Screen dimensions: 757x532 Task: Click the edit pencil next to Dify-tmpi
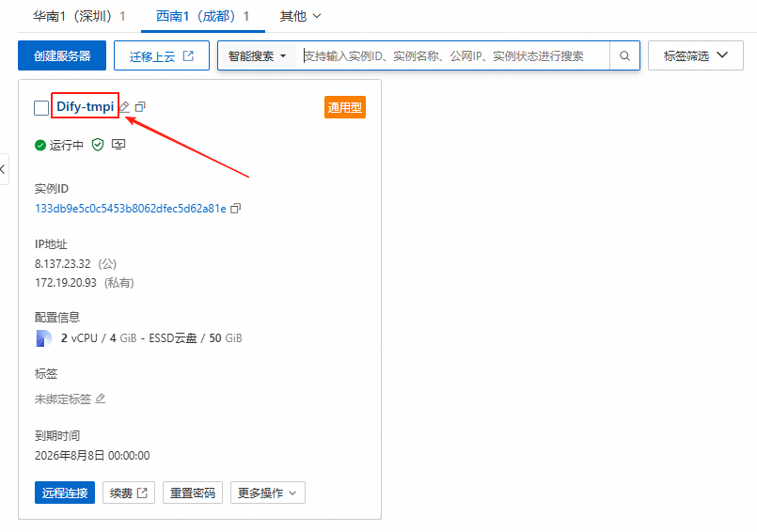pyautogui.click(x=125, y=107)
